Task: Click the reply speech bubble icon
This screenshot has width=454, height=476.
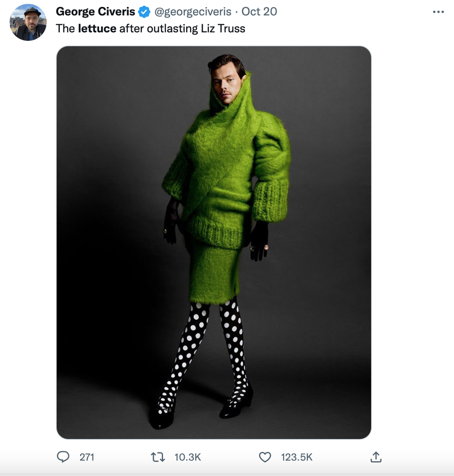Action: (x=63, y=457)
